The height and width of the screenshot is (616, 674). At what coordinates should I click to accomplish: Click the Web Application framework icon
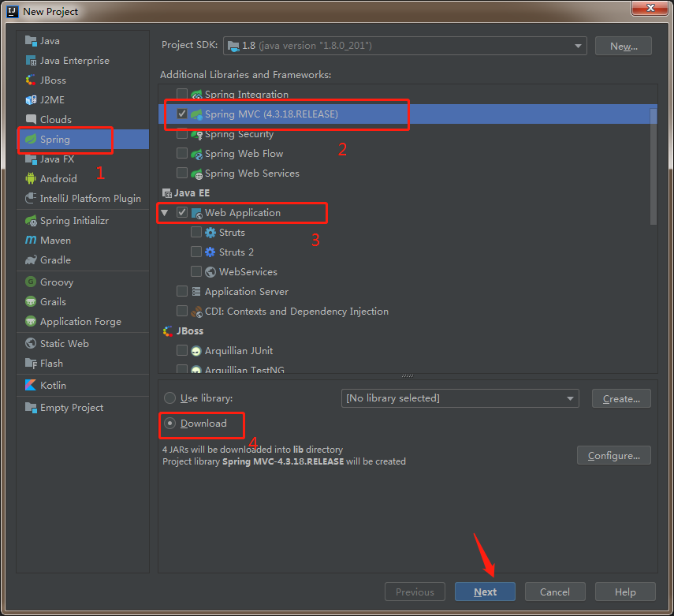pos(196,213)
